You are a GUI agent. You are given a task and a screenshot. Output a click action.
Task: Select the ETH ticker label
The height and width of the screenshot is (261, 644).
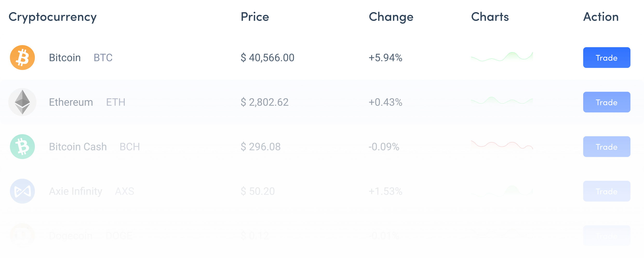pos(116,102)
